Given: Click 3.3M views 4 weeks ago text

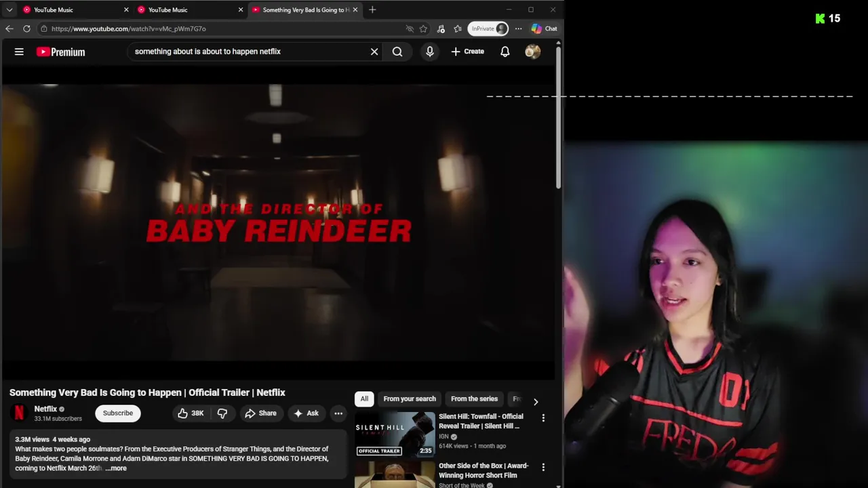Looking at the screenshot, I should point(52,439).
